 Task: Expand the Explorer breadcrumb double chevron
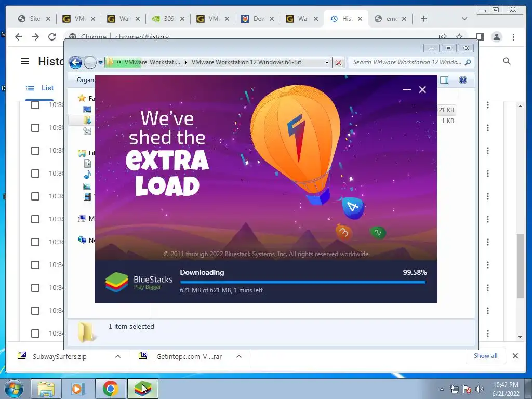tap(119, 62)
